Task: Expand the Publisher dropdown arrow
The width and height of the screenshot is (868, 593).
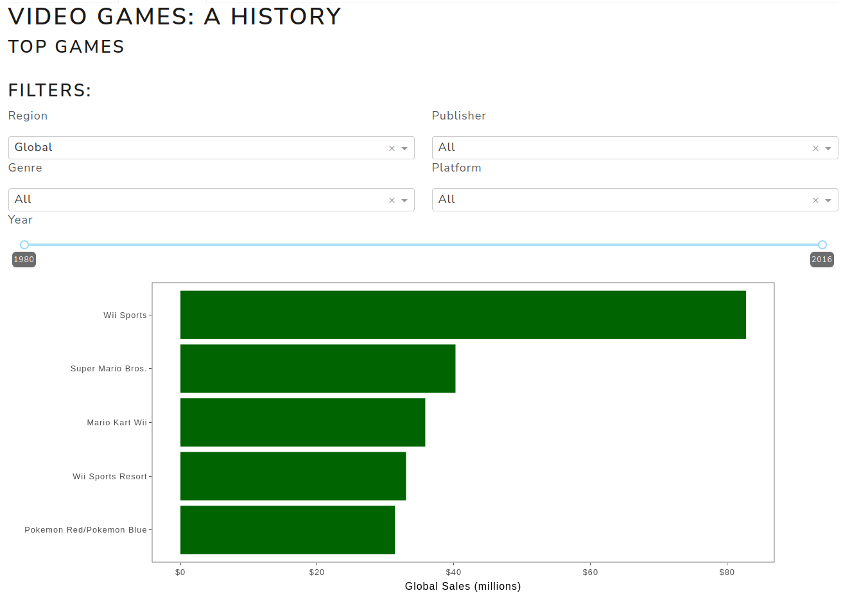Action: (x=828, y=148)
